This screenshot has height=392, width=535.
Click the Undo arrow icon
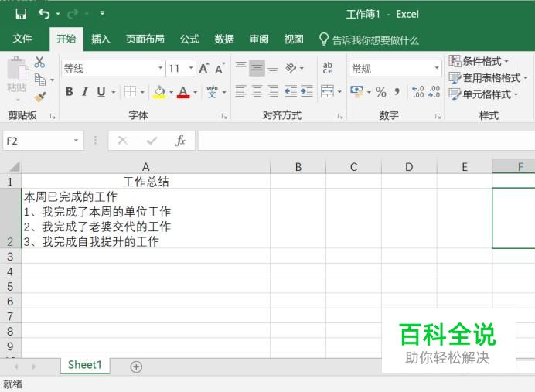(x=44, y=14)
